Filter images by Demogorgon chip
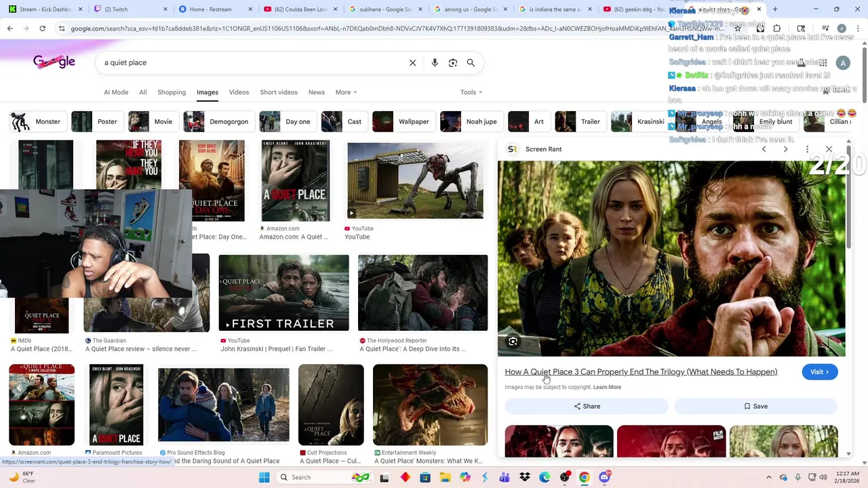Screen dimensions: 868x488 point(219,121)
